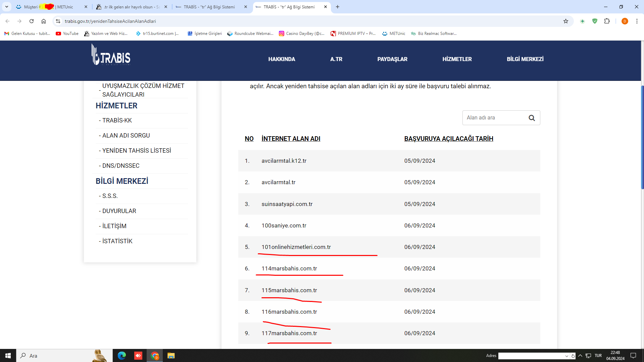Click the browser forward arrow
This screenshot has width=644, height=362.
coord(19,21)
